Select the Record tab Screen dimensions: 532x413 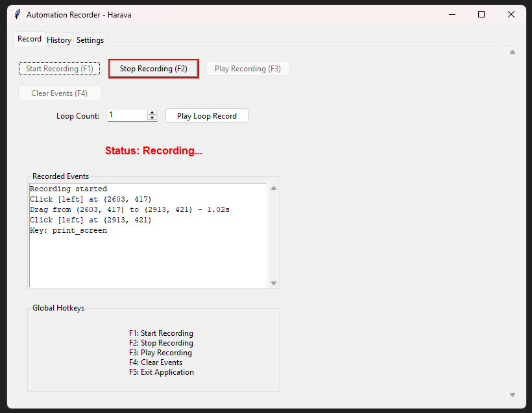[29, 39]
